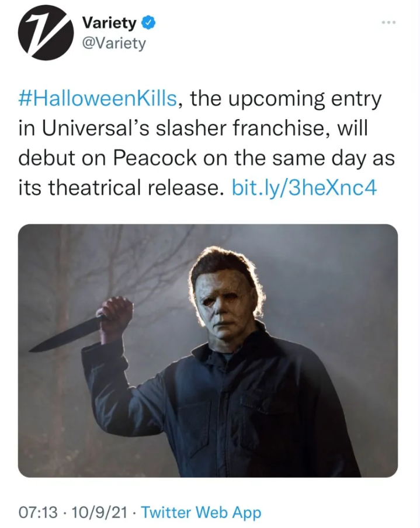420x528 pixels.
Task: Open the @Variety handle
Action: click(x=113, y=43)
